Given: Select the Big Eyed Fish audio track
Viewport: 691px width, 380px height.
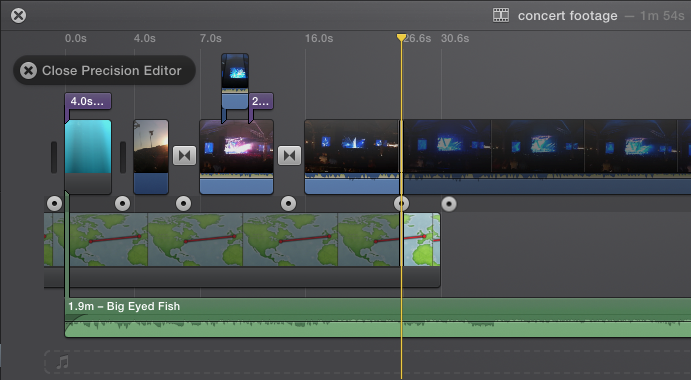Looking at the screenshot, I should 378,317.
